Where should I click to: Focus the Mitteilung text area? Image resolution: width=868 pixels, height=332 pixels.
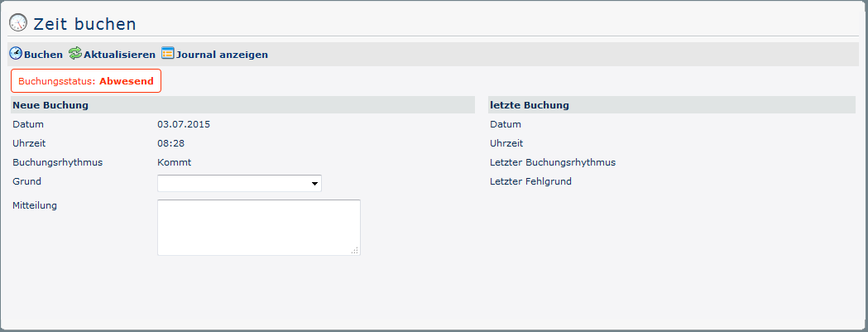point(258,227)
